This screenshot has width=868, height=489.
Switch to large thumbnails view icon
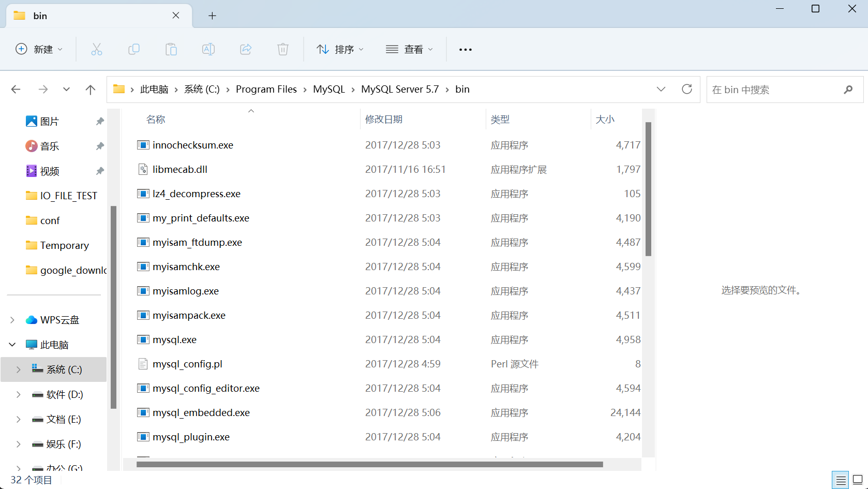click(x=858, y=480)
